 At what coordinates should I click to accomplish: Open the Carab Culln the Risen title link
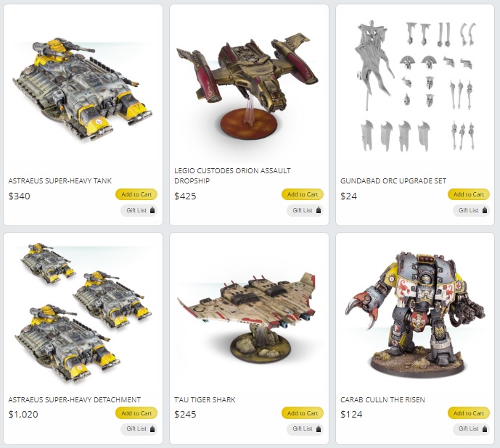382,399
